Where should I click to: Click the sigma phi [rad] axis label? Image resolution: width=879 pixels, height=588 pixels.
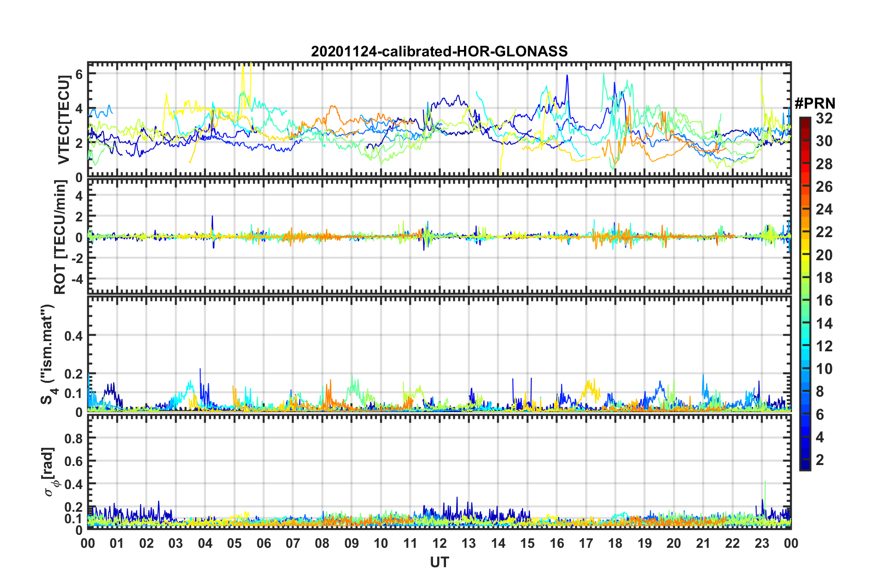(50, 472)
